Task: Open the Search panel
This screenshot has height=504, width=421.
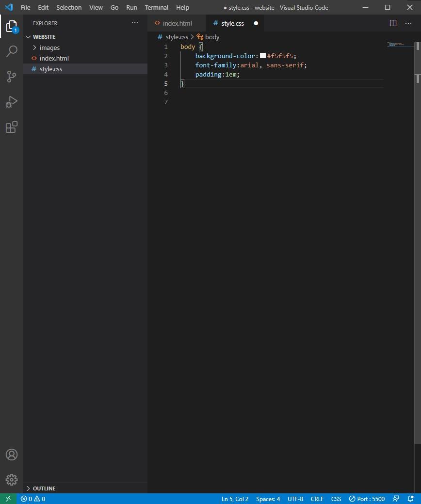Action: tap(12, 51)
